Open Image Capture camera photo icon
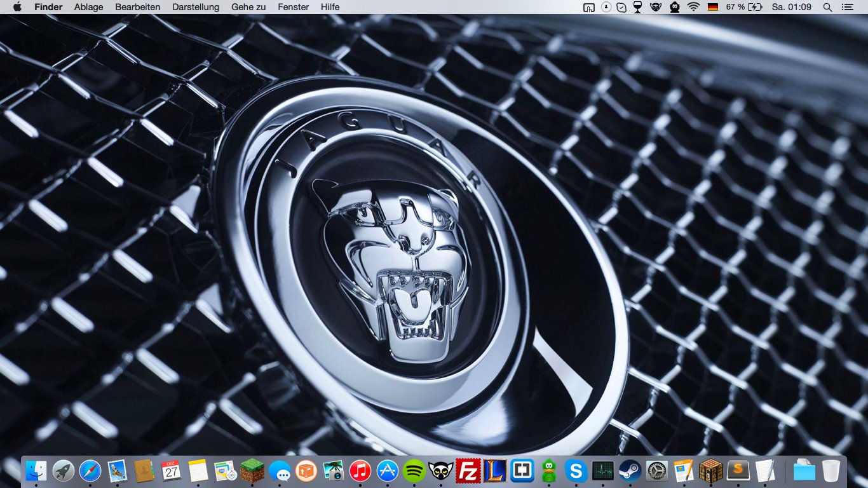Viewport: 868px width, 488px height. click(333, 471)
